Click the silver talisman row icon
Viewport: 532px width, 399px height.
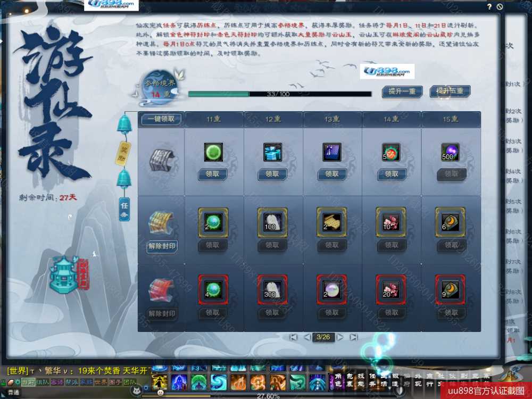coord(162,160)
